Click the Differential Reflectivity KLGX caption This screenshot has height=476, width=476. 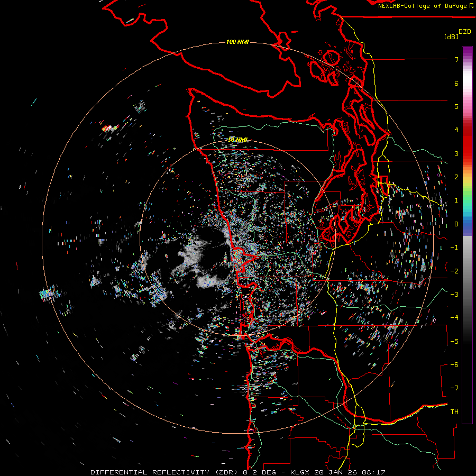pyautogui.click(x=238, y=472)
